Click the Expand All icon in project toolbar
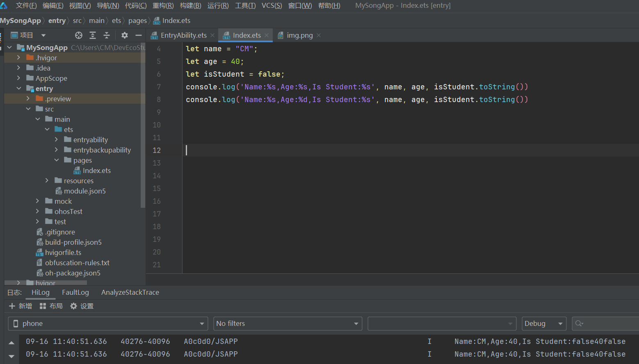The width and height of the screenshot is (639, 364). click(x=93, y=35)
